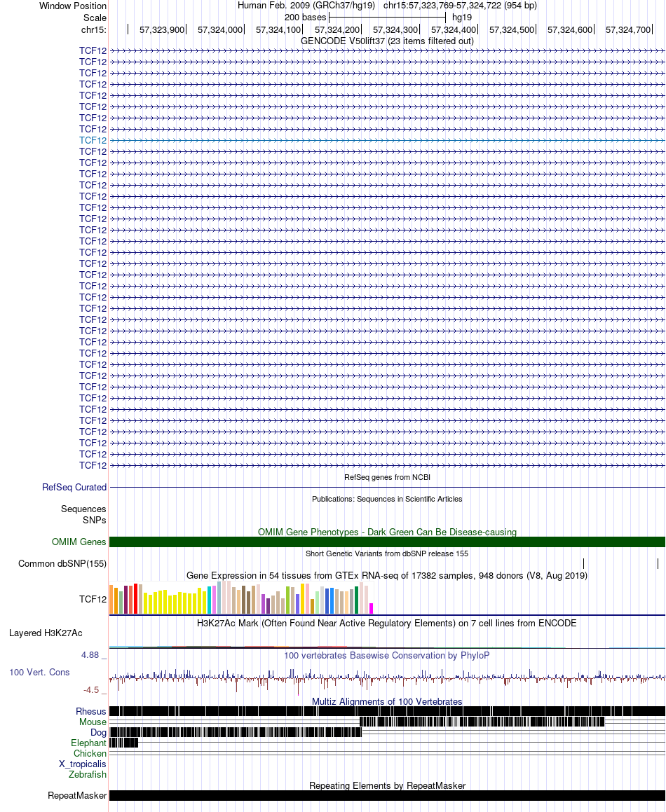This screenshot has height=812, width=666.
Task: Click the 'X_tropicalis' alignment label
Action: tap(83, 764)
